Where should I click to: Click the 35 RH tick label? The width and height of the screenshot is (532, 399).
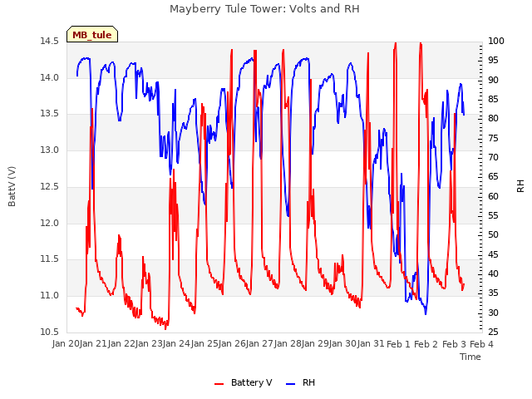coord(493,293)
